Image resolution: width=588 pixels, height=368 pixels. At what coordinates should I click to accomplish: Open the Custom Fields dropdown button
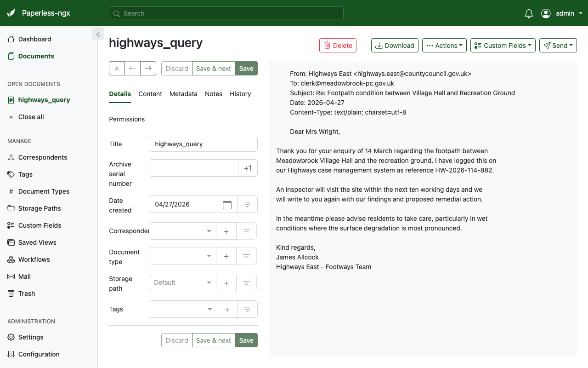click(503, 45)
